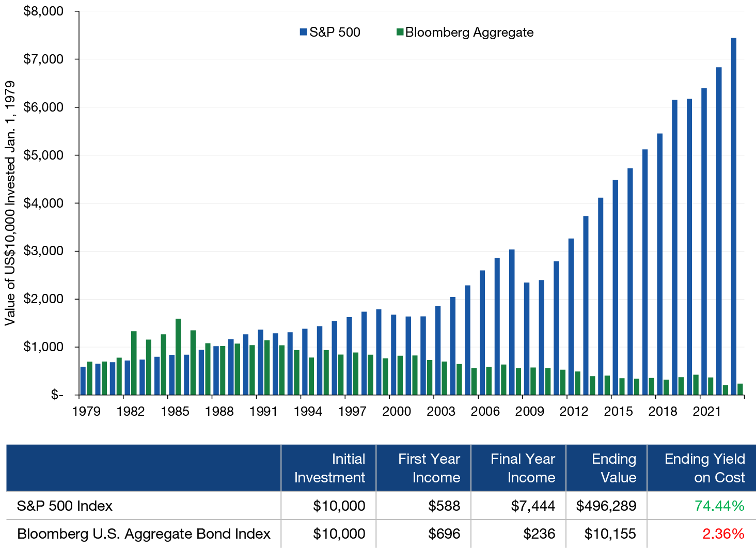The image size is (756, 548).
Task: Click the tallest green Bloomberg Aggregate bar
Action: 179,356
